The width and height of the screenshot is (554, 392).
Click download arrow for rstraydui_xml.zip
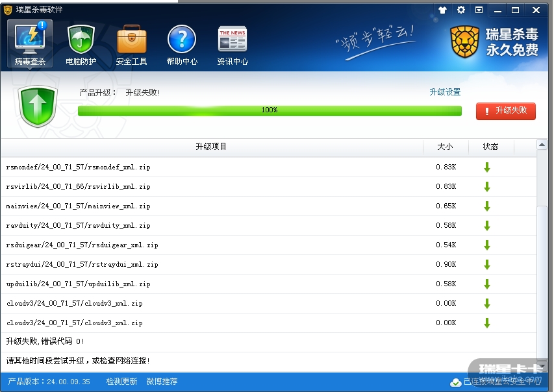(x=487, y=264)
